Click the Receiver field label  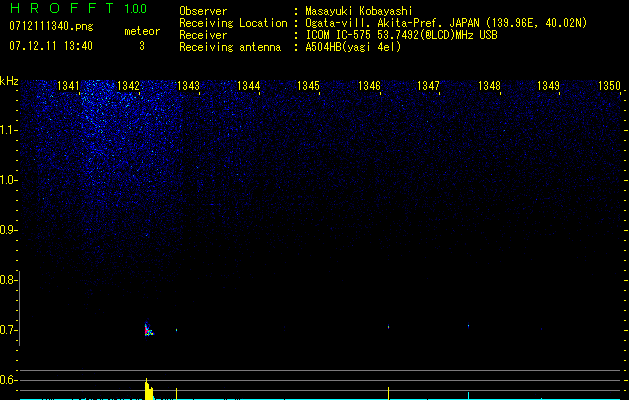203,35
